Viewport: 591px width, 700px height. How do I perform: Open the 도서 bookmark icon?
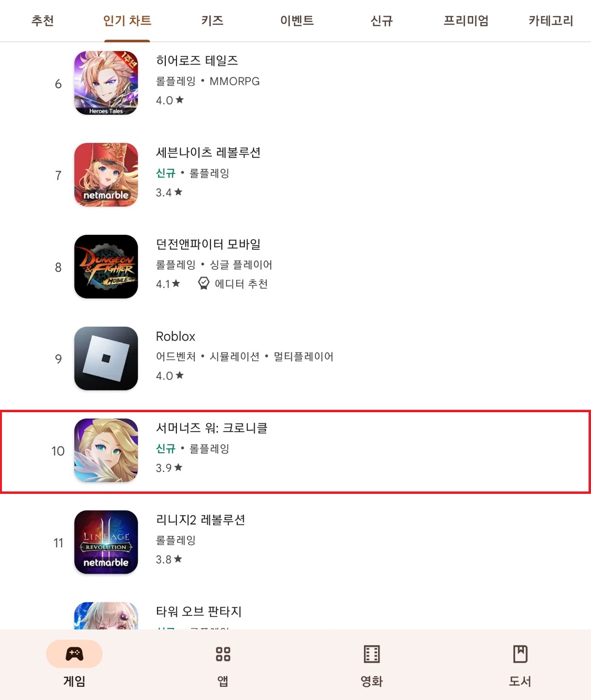coord(521,654)
